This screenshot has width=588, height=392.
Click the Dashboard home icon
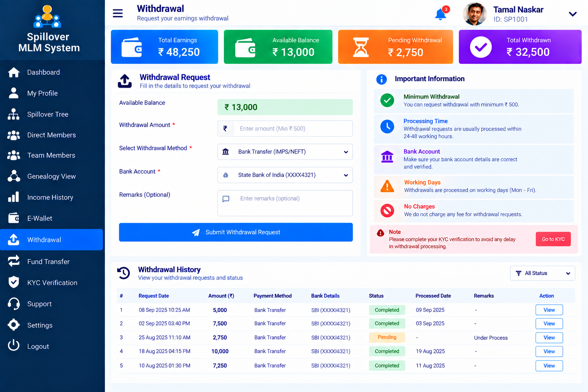[14, 72]
